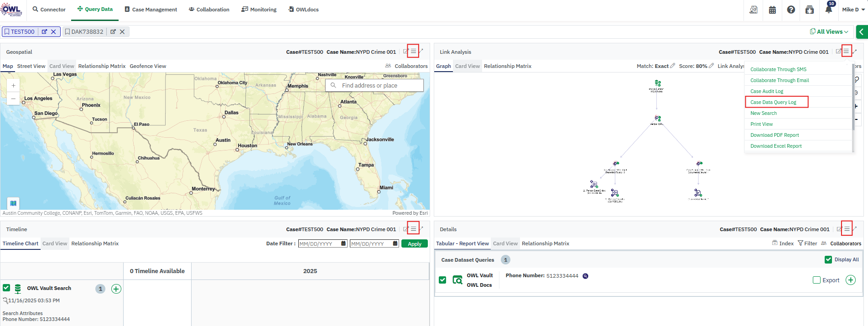The width and height of the screenshot is (868, 326).
Task: Select Case Data Query Log menu item
Action: click(773, 102)
